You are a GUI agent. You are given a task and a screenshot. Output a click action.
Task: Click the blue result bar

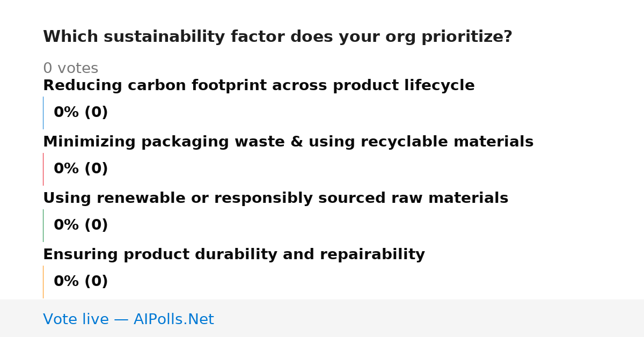pos(43,113)
